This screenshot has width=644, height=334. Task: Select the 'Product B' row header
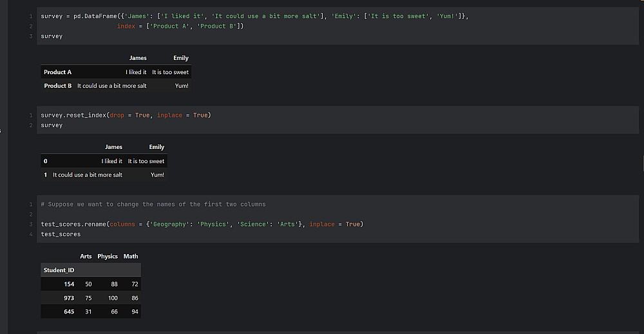(57, 86)
